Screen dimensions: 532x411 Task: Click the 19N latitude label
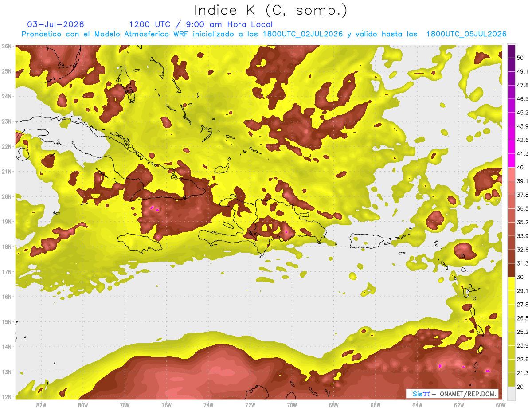pyautogui.click(x=6, y=222)
